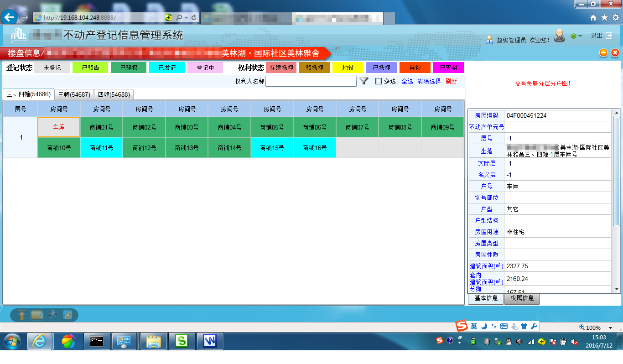
Task: Click the red X icon on red banner
Action: [x=615, y=53]
